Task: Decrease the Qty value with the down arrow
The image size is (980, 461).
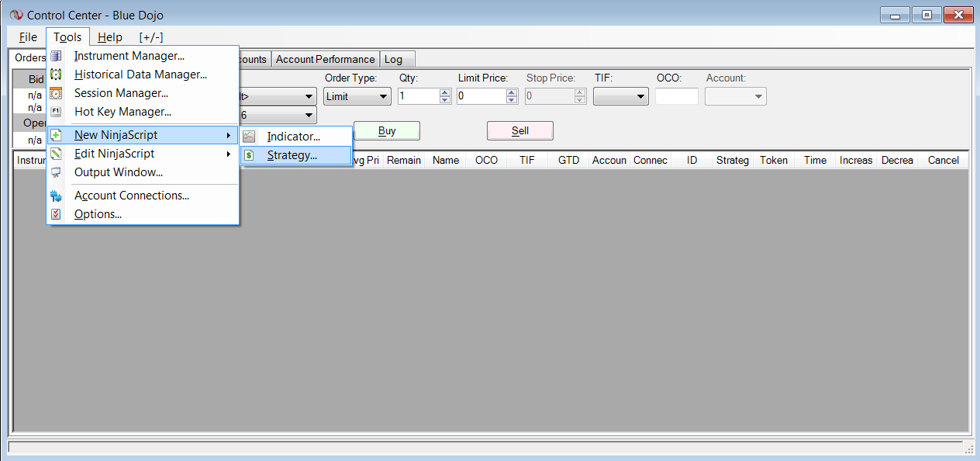Action: point(445,100)
